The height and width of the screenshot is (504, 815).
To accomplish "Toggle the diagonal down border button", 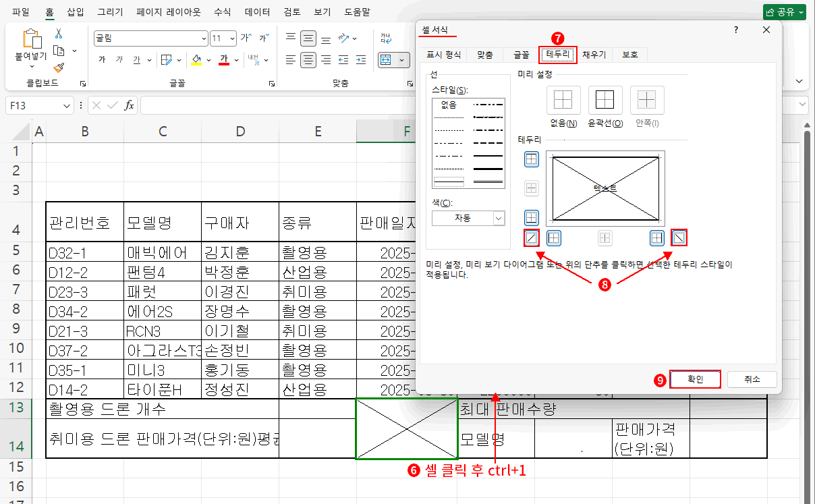I will pos(679,237).
